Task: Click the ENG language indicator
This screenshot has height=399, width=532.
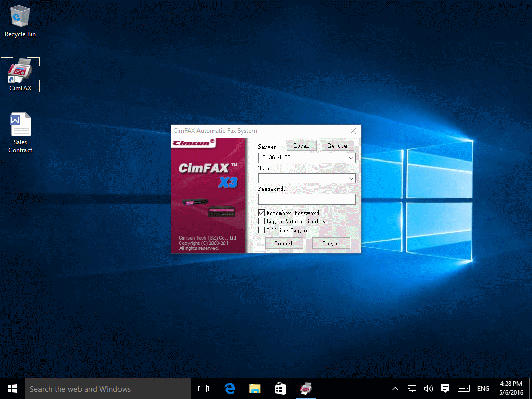Action: coord(484,389)
